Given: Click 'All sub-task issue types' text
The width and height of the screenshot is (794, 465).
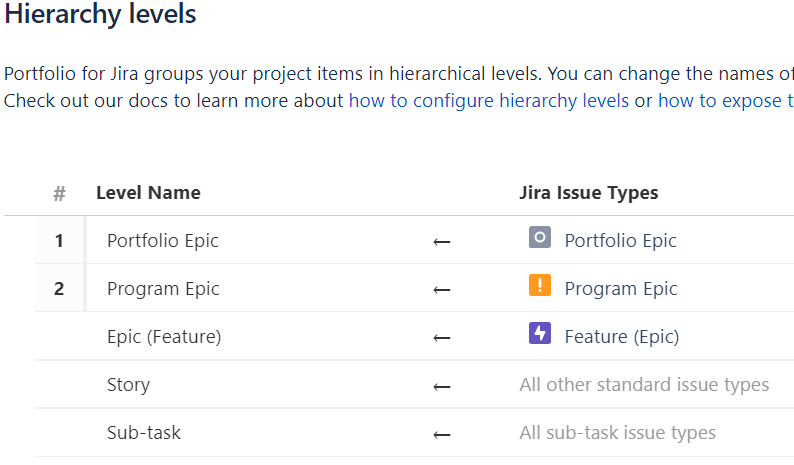Looking at the screenshot, I should [x=617, y=433].
